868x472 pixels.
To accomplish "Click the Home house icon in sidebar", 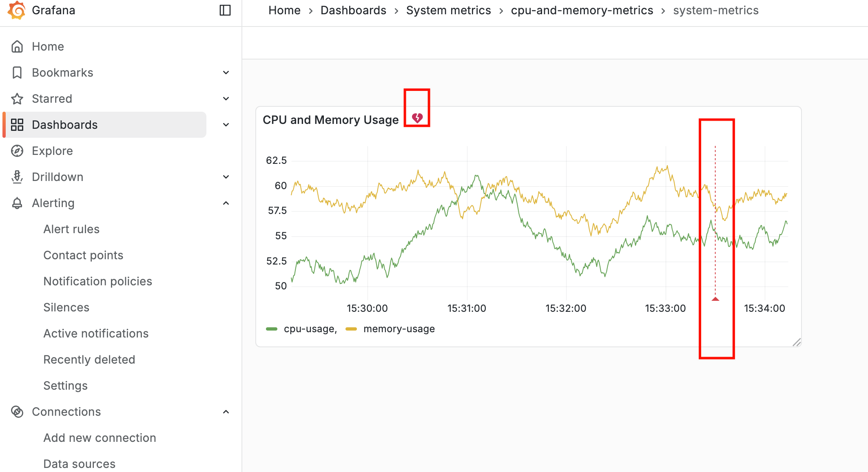I will click(x=17, y=46).
